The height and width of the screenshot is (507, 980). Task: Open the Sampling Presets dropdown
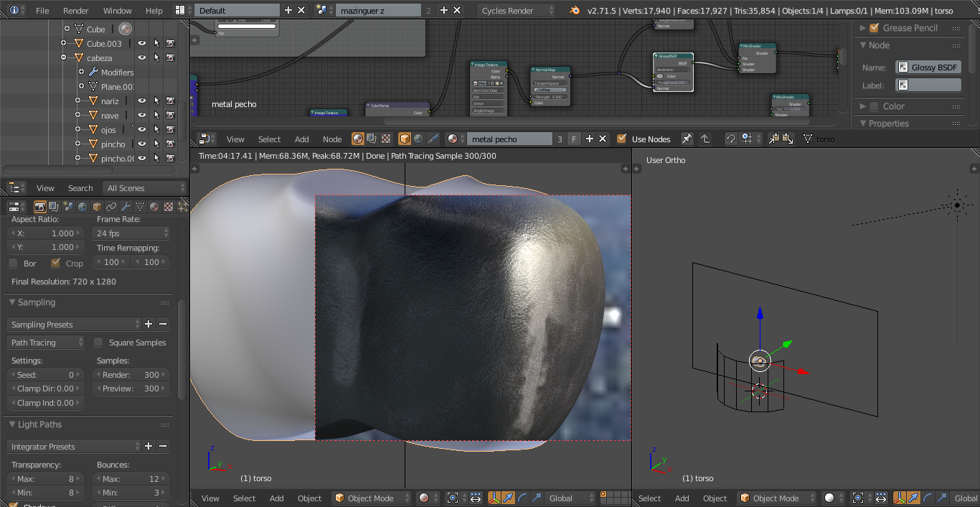tap(75, 325)
